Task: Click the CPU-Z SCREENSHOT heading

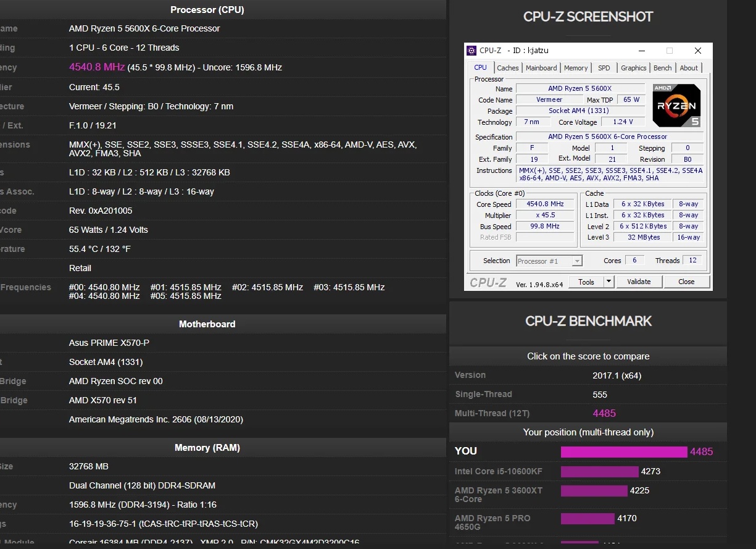Action: click(588, 17)
